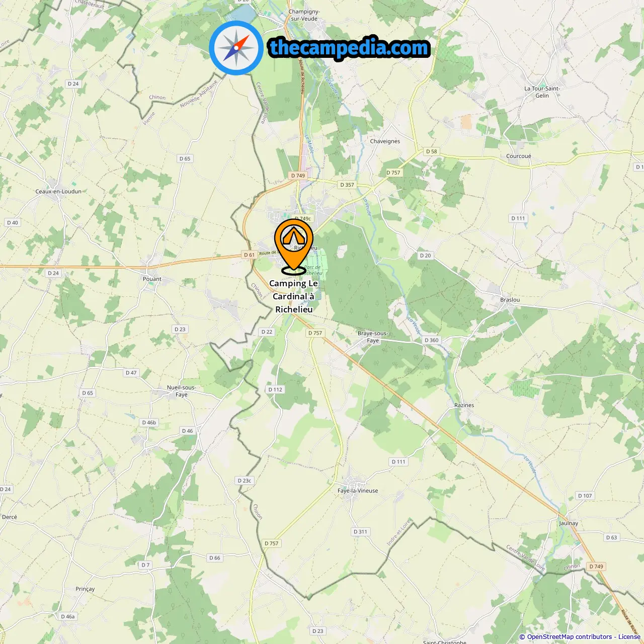The height and width of the screenshot is (644, 644).
Task: Select the Camping Le Cardinal à Richelieu label
Action: [x=294, y=296]
